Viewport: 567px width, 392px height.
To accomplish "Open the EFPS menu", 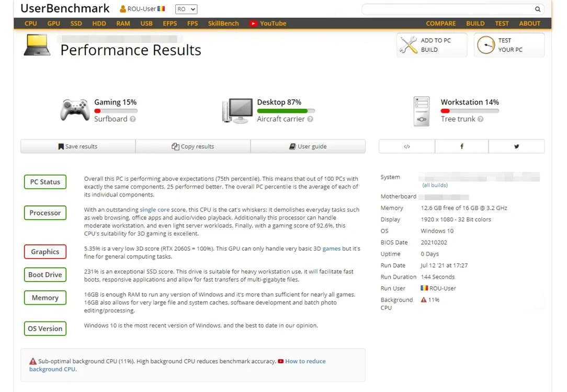I will pyautogui.click(x=169, y=24).
